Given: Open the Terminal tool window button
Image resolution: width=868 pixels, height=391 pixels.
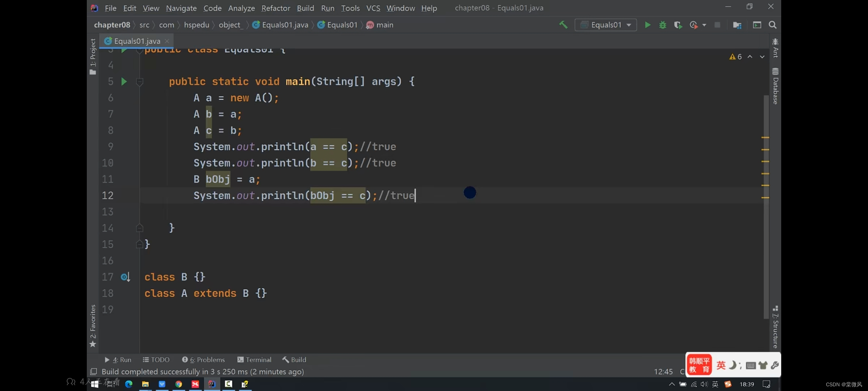Looking at the screenshot, I should pos(254,360).
